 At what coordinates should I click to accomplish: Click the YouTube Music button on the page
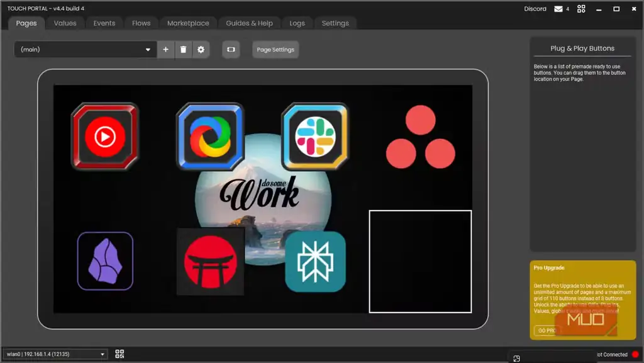[x=105, y=137]
